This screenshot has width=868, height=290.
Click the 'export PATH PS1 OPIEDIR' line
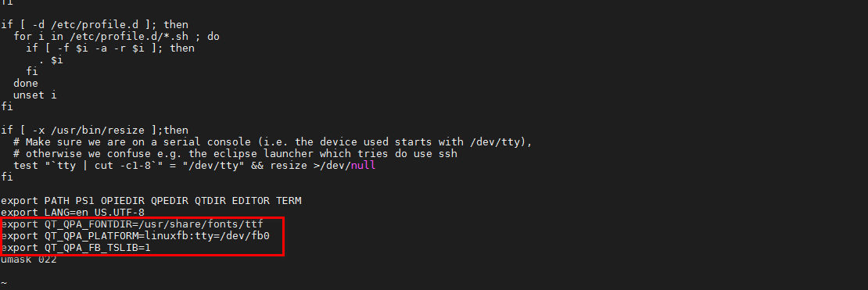point(151,200)
